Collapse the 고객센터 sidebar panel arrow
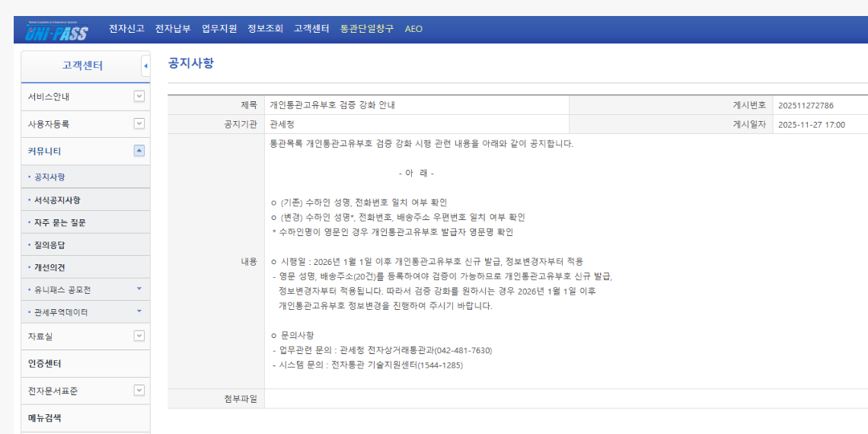 coord(145,66)
